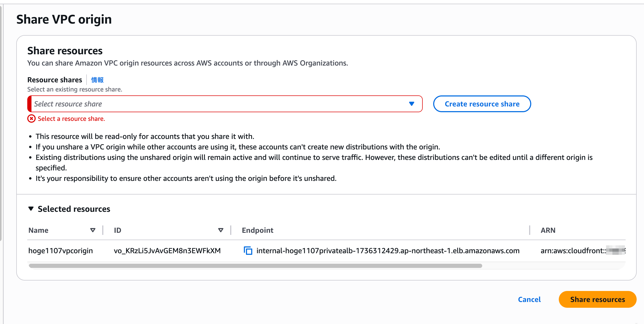Click the red error icon
Viewport: 644px width, 324px height.
point(31,119)
